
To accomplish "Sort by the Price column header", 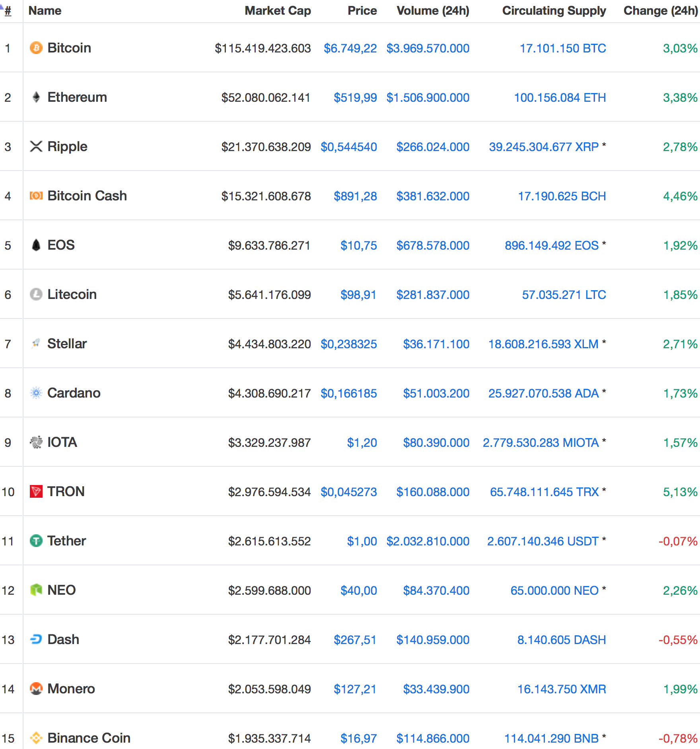I will tap(362, 11).
